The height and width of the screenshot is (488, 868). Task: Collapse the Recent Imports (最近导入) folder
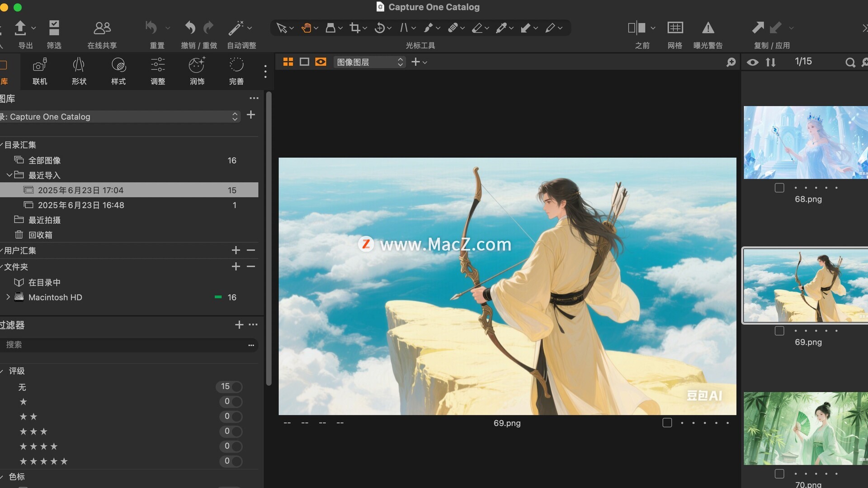click(x=9, y=175)
